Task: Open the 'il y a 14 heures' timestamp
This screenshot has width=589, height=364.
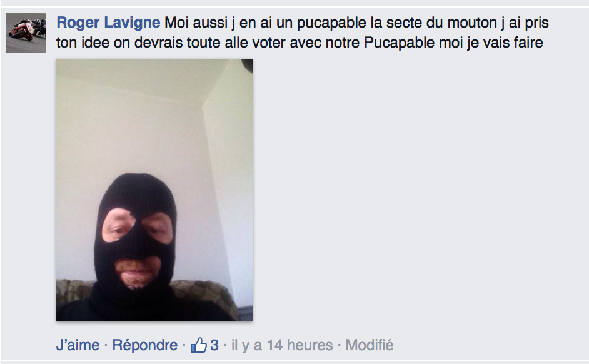Action: (x=282, y=345)
